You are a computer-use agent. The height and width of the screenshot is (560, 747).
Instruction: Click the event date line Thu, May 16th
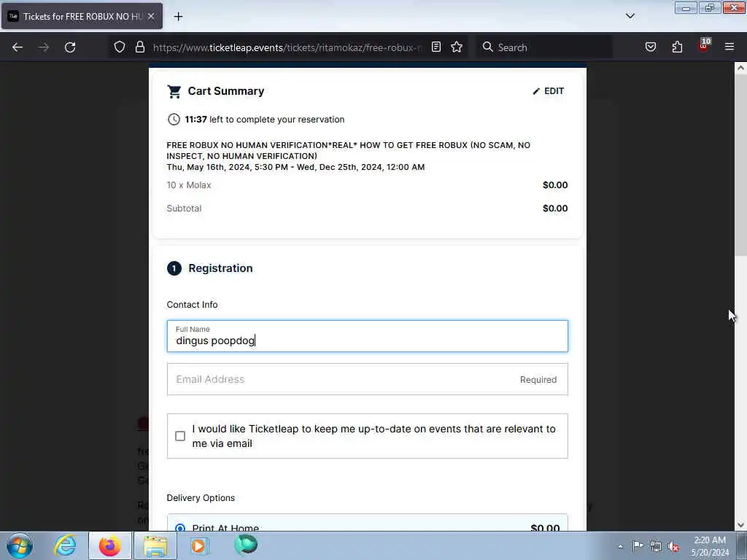(295, 167)
